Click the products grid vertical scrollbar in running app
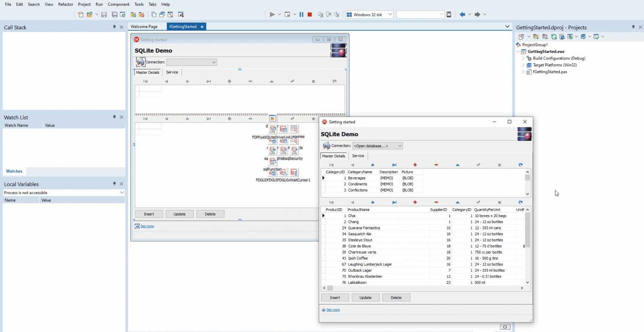This screenshot has height=332, width=644. [527, 246]
